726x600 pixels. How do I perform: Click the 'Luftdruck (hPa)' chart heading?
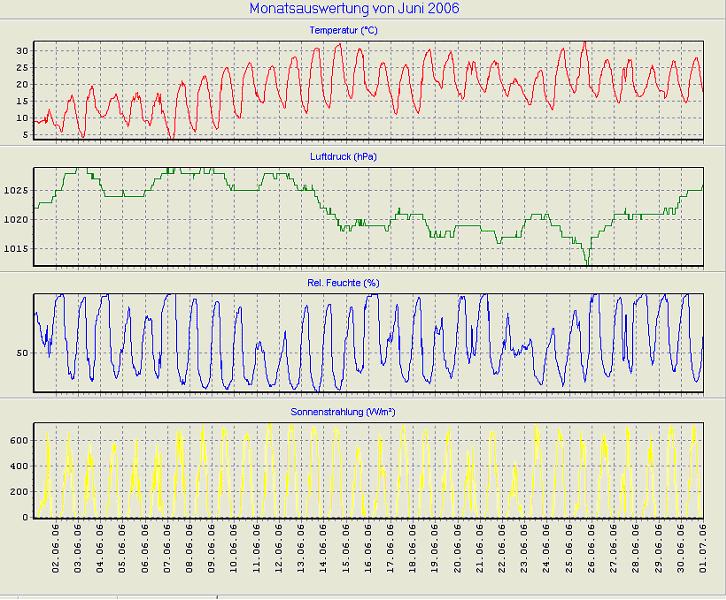[344, 157]
